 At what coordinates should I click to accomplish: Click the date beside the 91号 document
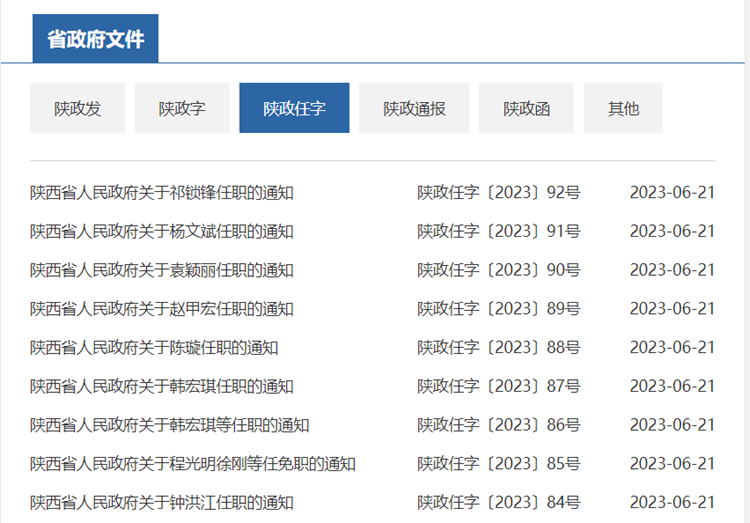672,232
